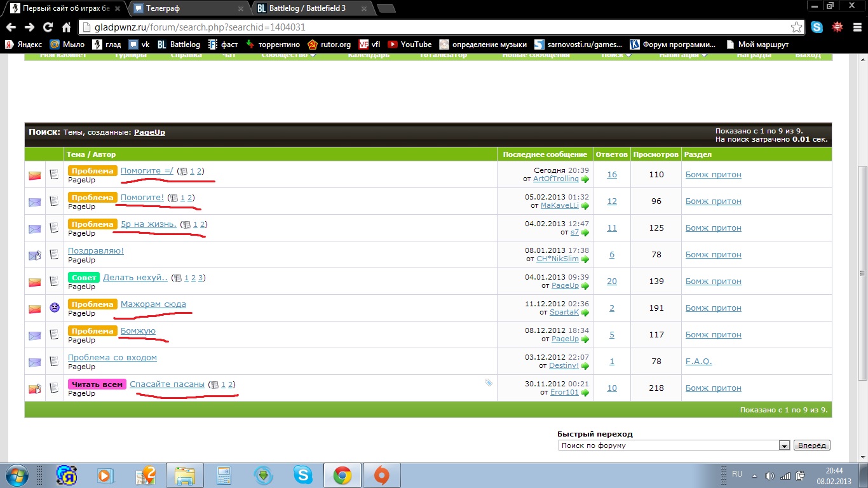Open Windows Explorer from the taskbar

tap(185, 475)
